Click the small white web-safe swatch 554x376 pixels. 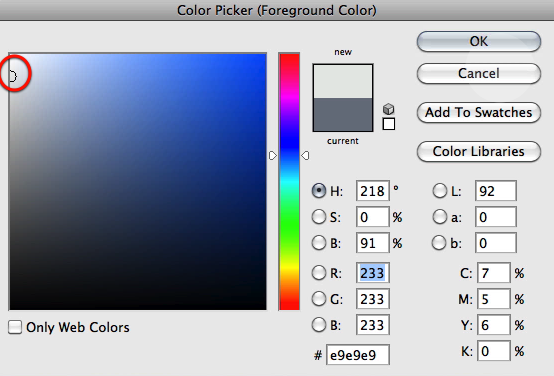[389, 124]
